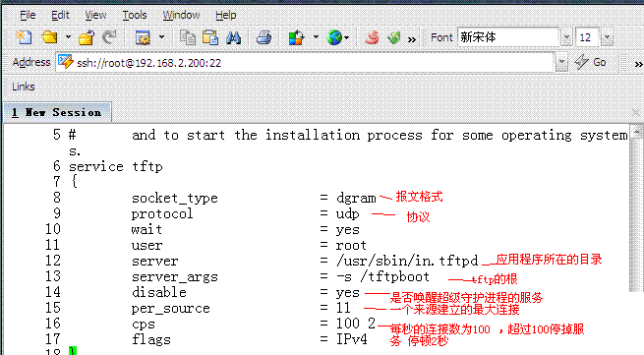Expand the globe Encoding dropdown arrow
Viewport: 644px width, 355px height.
pos(347,37)
